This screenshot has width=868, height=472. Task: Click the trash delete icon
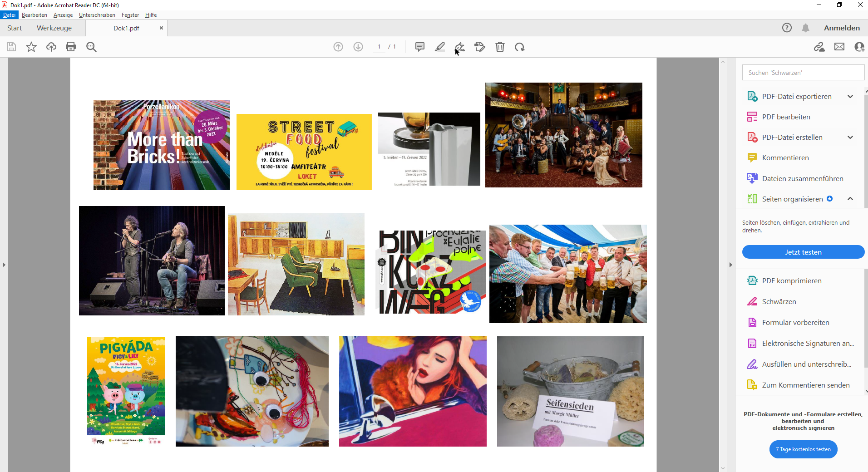coord(500,47)
